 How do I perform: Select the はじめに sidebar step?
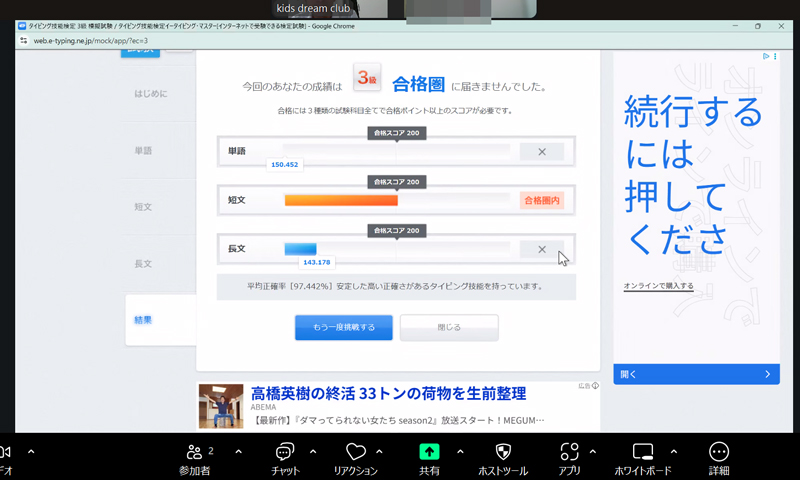pos(151,94)
